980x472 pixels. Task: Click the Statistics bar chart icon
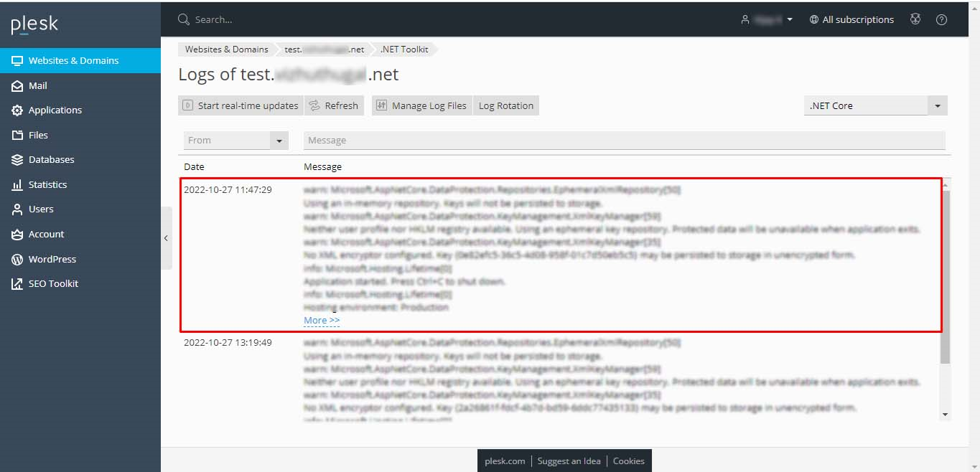click(17, 184)
